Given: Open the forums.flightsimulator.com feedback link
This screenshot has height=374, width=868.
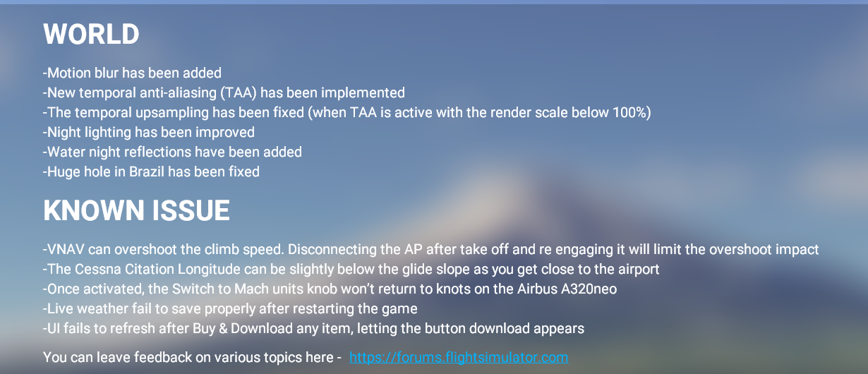Looking at the screenshot, I should pyautogui.click(x=459, y=357).
